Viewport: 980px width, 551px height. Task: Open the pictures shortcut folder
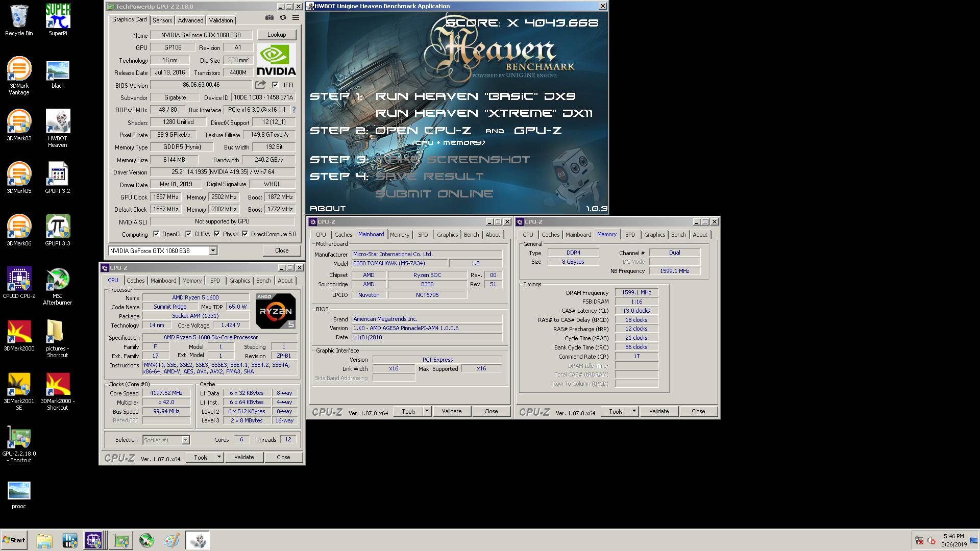[x=58, y=338]
